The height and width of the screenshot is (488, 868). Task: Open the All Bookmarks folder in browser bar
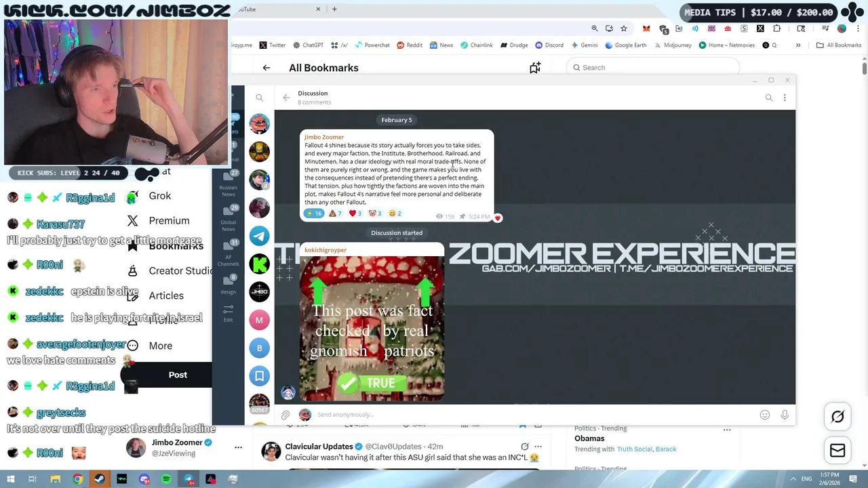click(x=839, y=45)
